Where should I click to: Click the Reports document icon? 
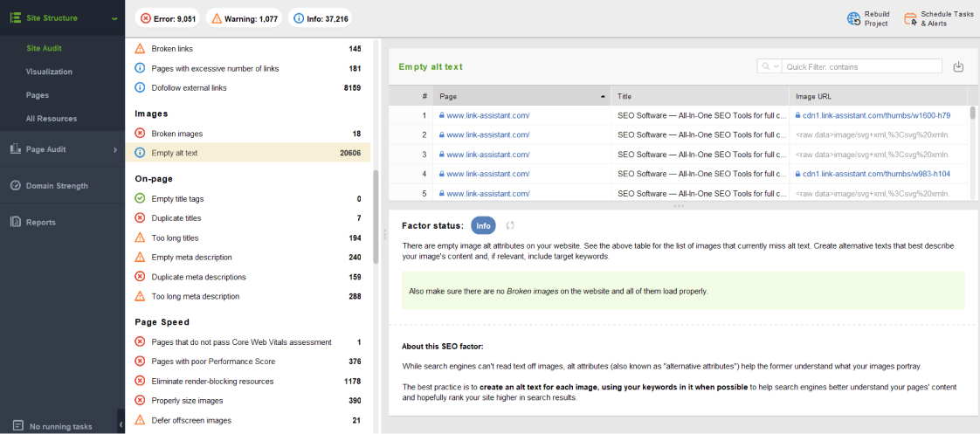[x=17, y=222]
